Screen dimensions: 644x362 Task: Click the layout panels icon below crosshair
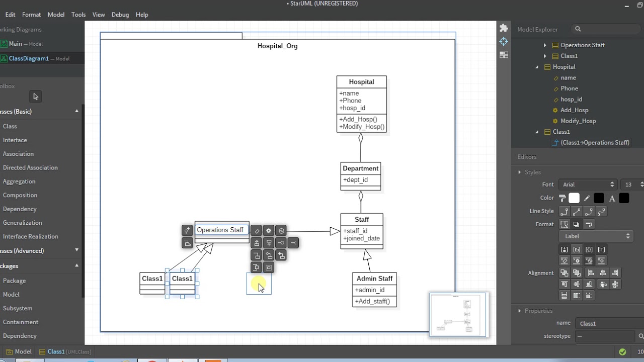click(504, 55)
